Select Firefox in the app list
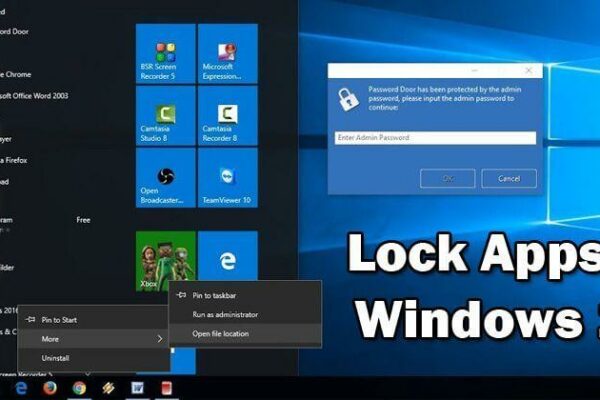This screenshot has width=600, height=400. point(14,160)
